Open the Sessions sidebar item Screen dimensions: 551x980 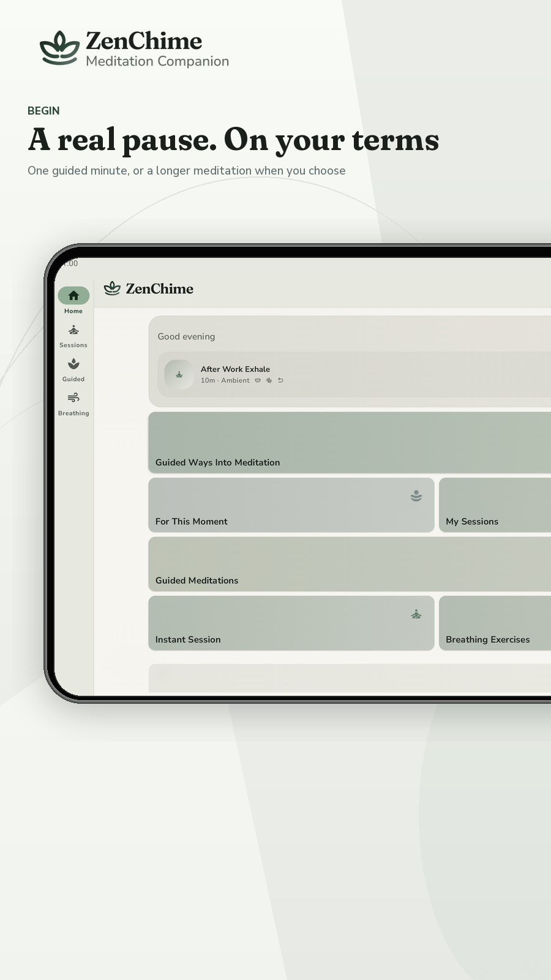pyautogui.click(x=73, y=336)
